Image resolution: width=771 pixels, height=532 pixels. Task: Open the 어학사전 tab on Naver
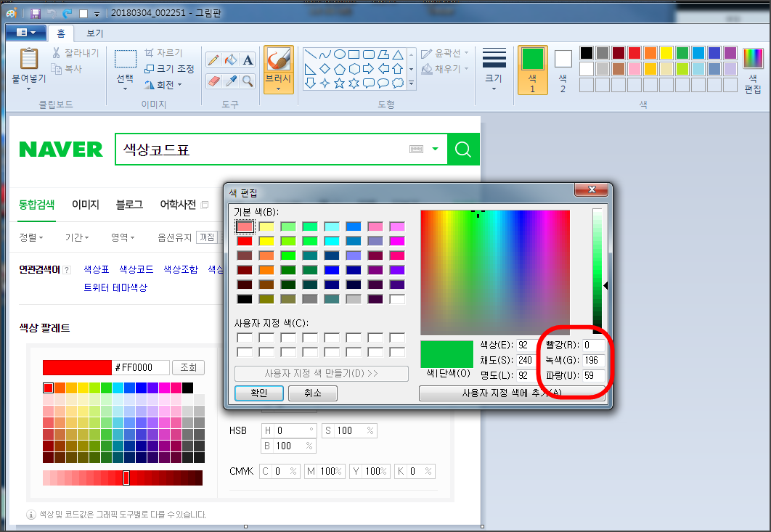click(x=178, y=205)
